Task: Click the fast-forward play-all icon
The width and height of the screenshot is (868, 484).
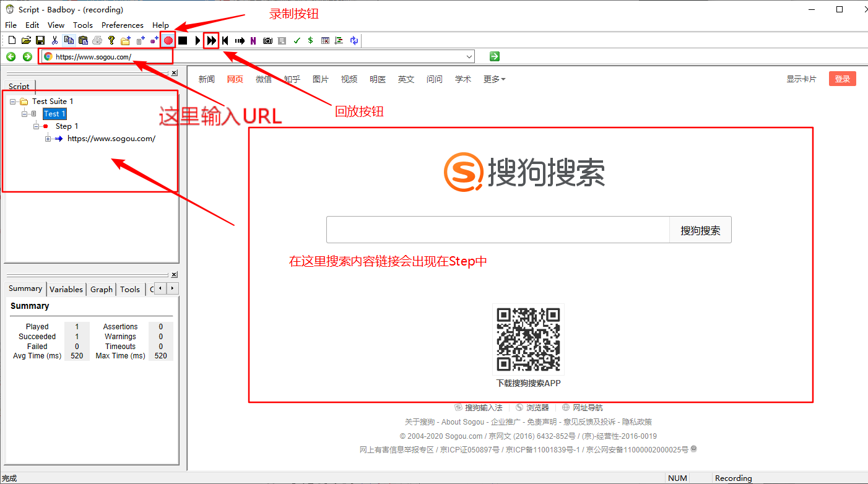Action: [x=211, y=40]
